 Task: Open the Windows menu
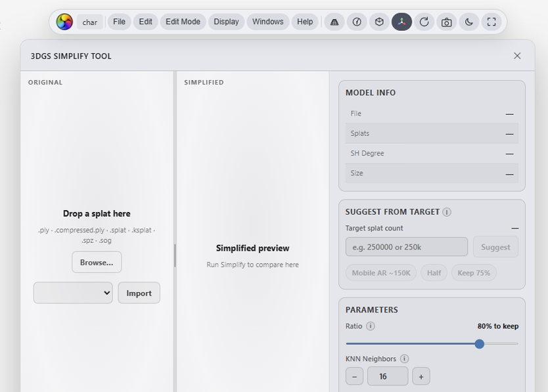coord(267,22)
